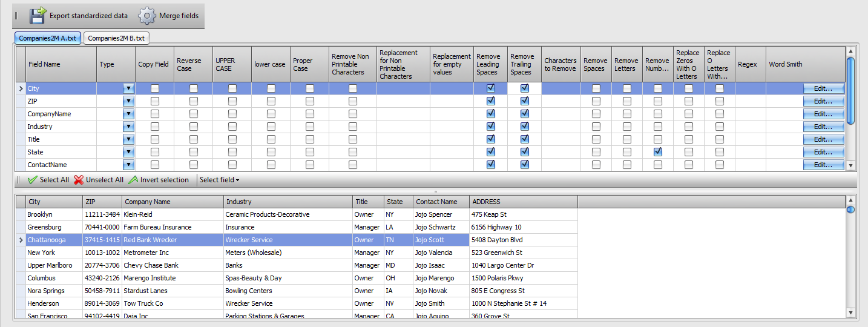Viewport: 868px width, 327px height.
Task: Click green checkmark Select All icon
Action: tap(33, 180)
